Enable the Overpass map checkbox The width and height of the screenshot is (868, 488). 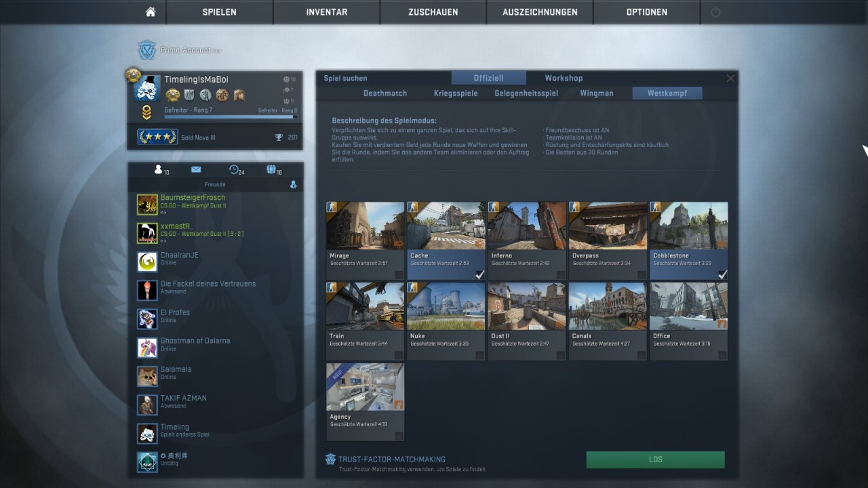point(642,274)
